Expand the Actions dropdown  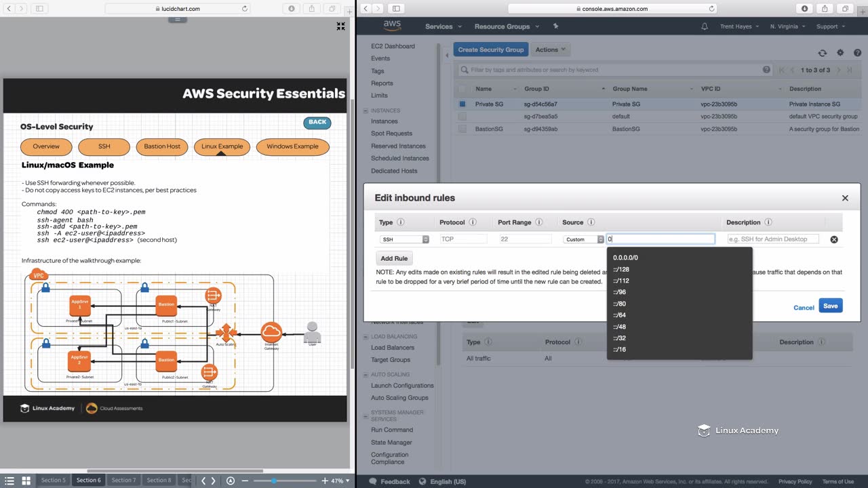pos(549,49)
